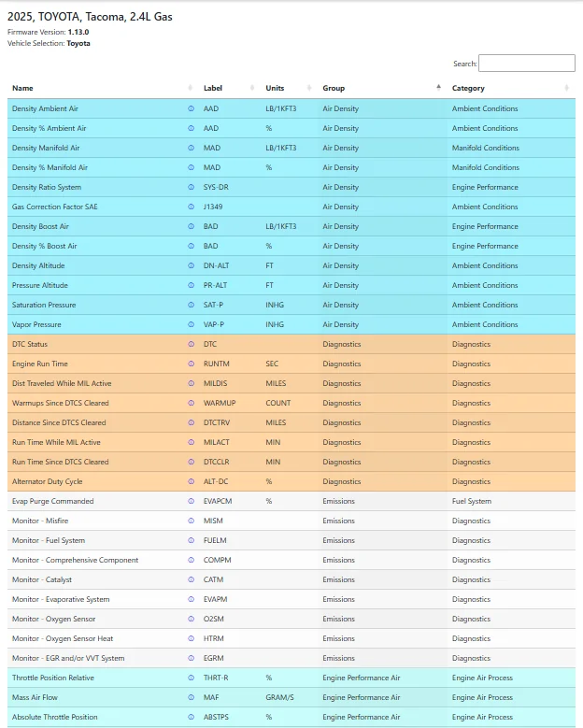Select the 'ABSTPS' label cell
This screenshot has height=728, width=583.
click(229, 718)
